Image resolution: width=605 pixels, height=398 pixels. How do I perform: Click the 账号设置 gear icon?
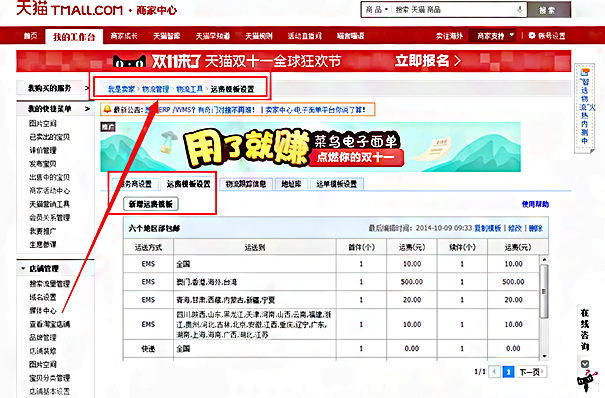click(532, 36)
